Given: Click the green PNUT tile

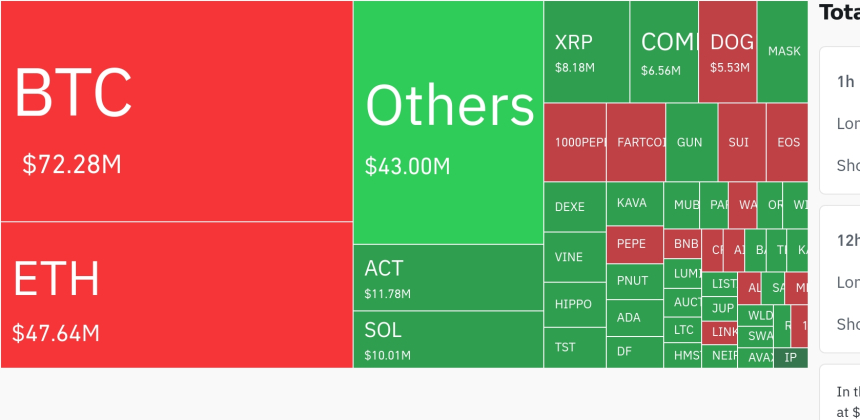Looking at the screenshot, I should tap(634, 281).
